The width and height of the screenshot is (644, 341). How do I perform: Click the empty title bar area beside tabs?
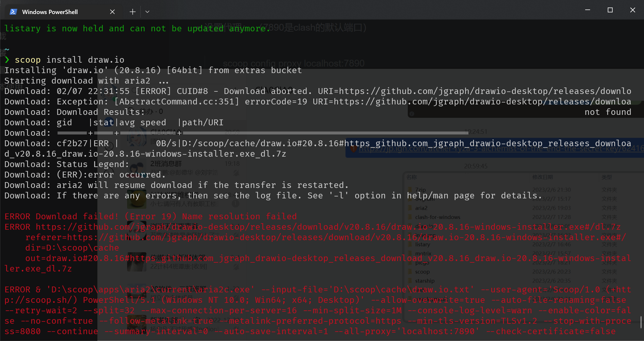(359, 10)
